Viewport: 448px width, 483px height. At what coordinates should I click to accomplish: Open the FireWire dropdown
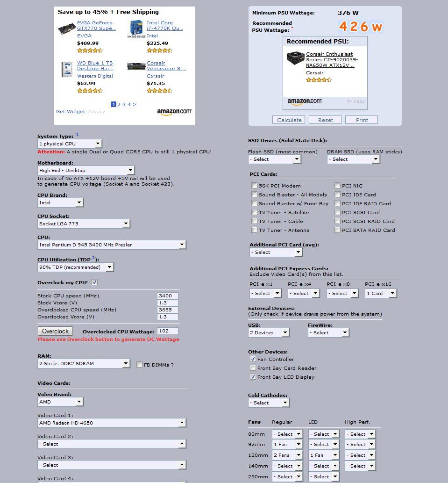(328, 333)
